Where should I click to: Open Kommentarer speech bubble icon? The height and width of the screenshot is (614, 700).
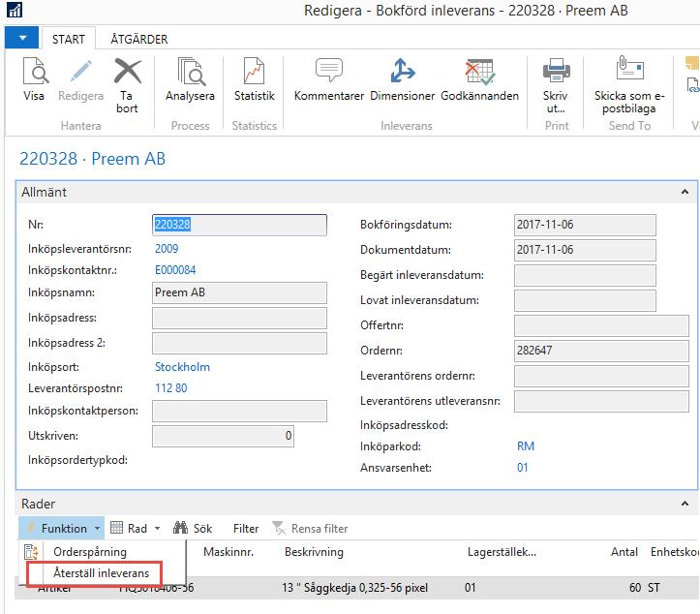click(329, 70)
